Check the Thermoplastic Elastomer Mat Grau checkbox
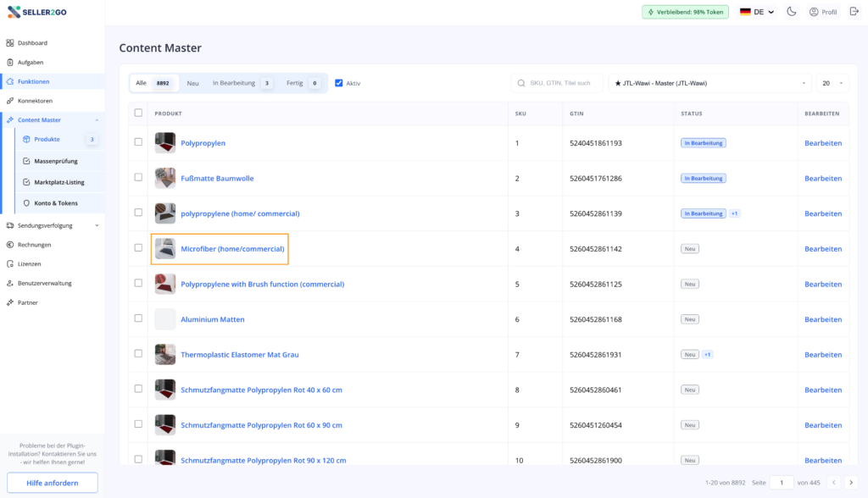This screenshot has width=868, height=498. 138,353
